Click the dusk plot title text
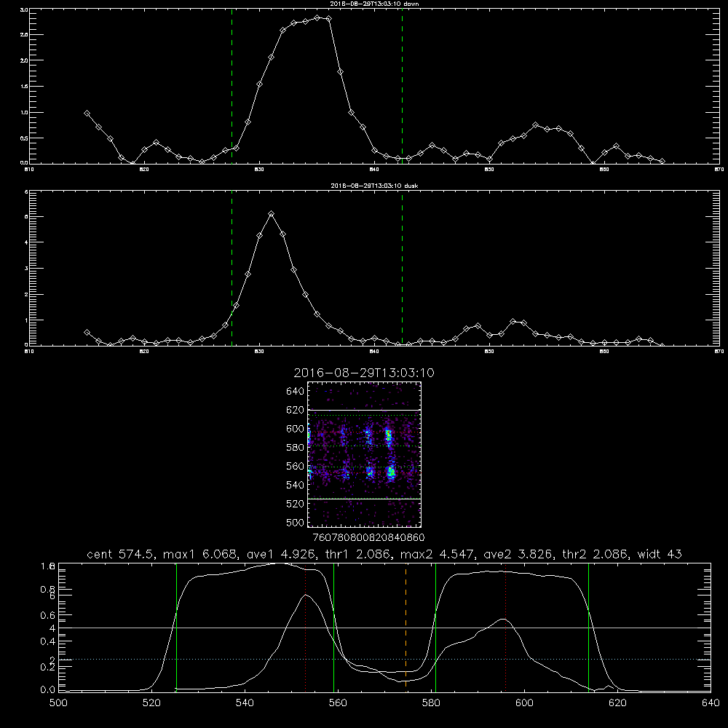This screenshot has width=728, height=728. (374, 186)
